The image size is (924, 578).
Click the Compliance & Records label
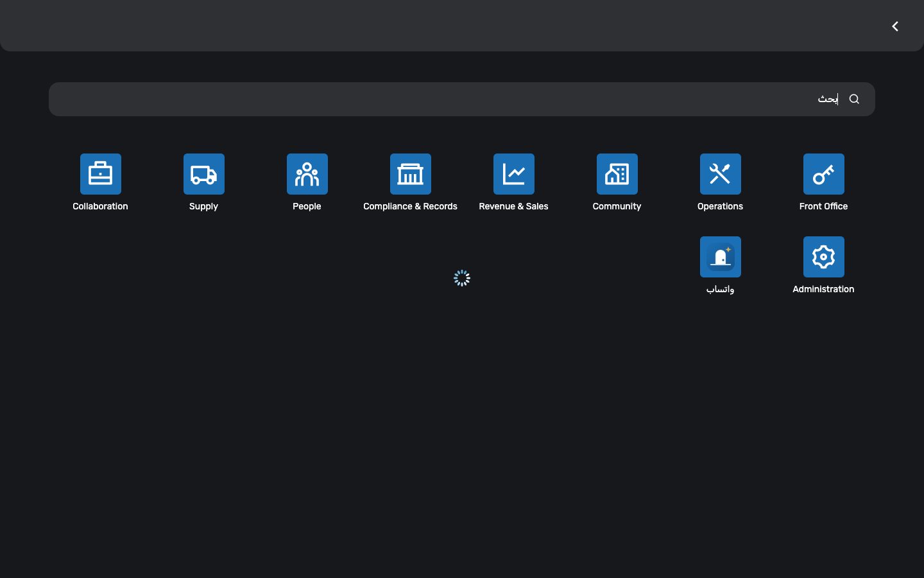point(411,206)
